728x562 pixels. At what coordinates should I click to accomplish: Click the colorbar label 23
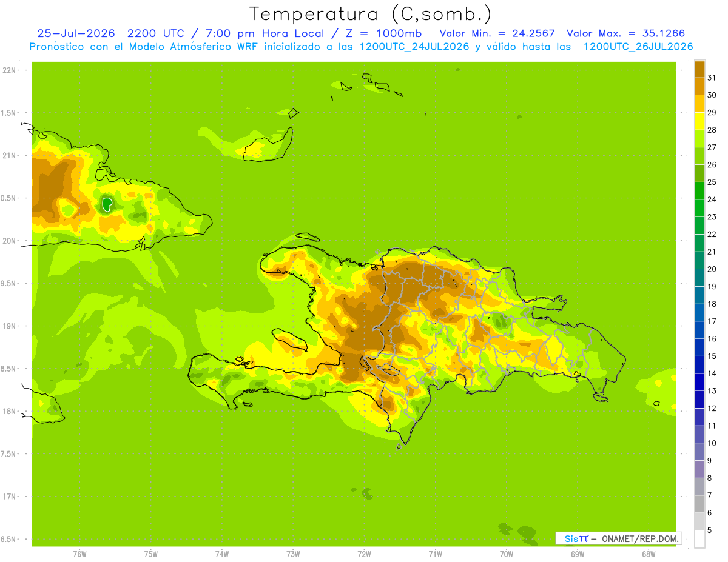[x=712, y=217]
